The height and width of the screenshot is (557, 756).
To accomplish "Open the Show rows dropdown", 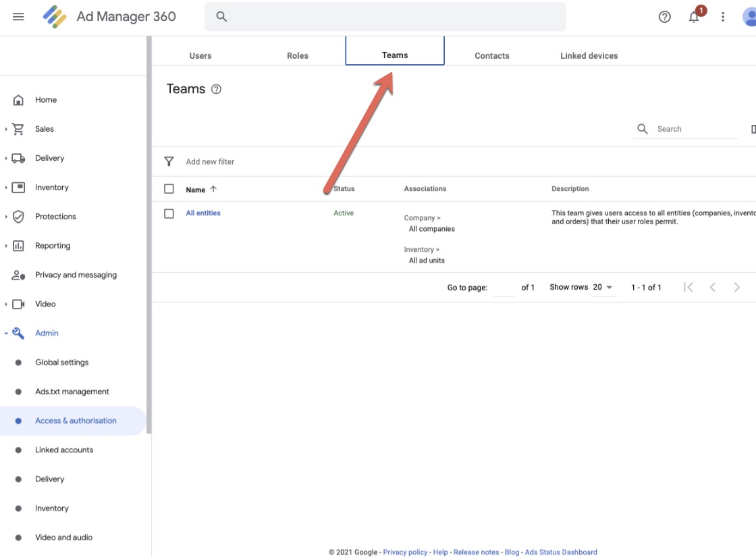I will [x=603, y=288].
